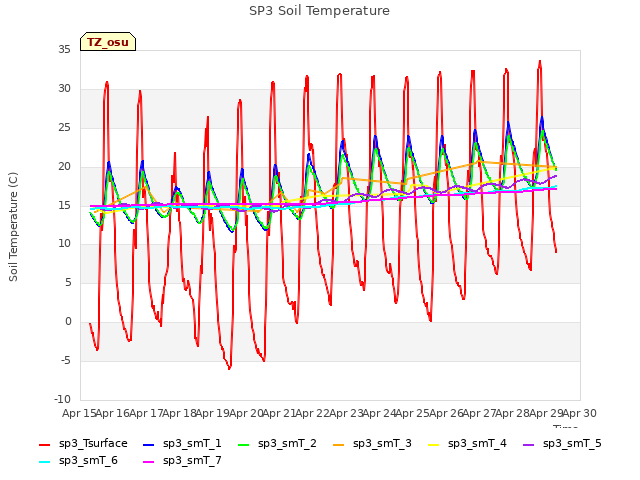Click the magenta sp3_smT_7 legend swatch
640x480 pixels.
[149, 462]
